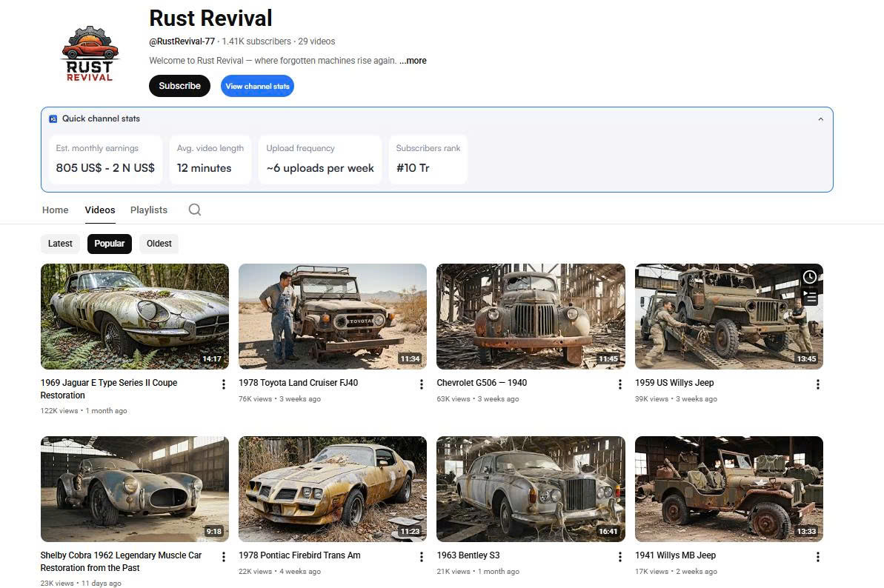This screenshot has width=884, height=588.
Task: Open options menu for Chevrolet G506 video
Action: pyautogui.click(x=620, y=384)
